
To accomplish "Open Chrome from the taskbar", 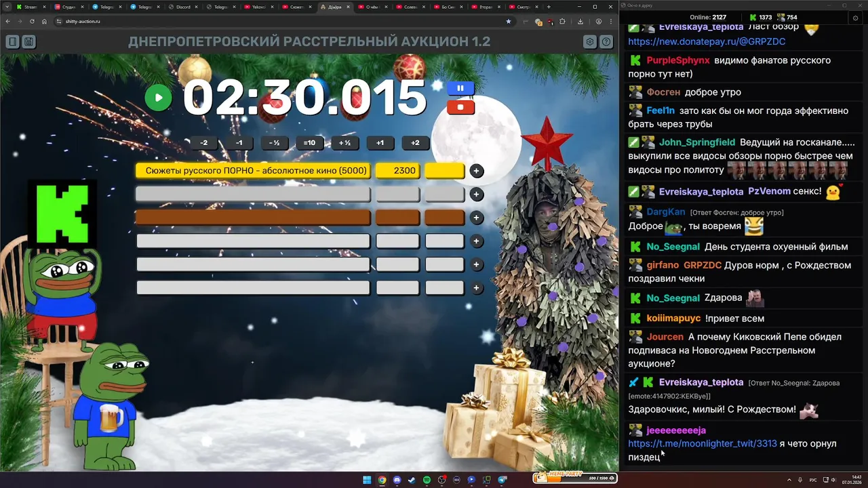I will point(382,479).
